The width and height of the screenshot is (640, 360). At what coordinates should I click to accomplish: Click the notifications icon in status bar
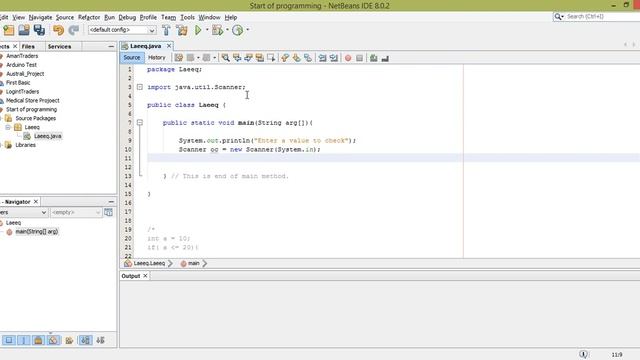coord(584,354)
